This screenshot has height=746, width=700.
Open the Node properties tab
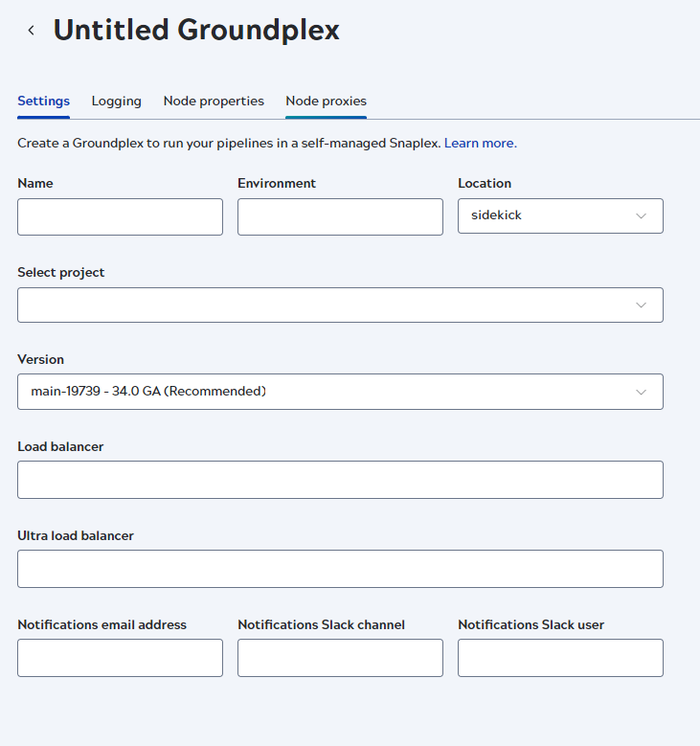tap(214, 102)
